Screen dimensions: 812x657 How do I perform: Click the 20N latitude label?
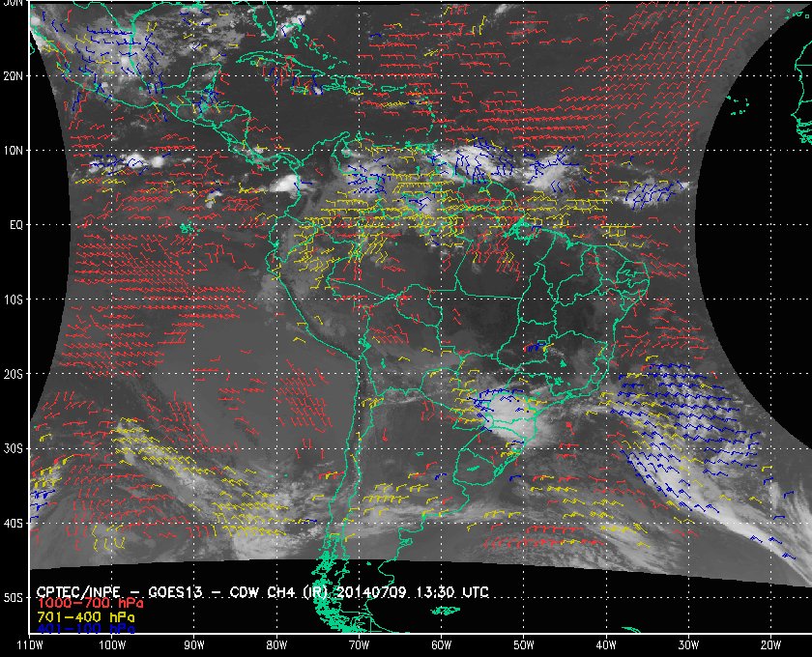click(x=13, y=75)
